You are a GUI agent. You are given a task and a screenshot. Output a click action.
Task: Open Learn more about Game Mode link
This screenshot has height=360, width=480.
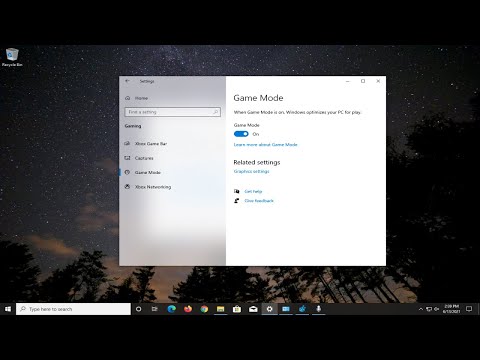click(x=265, y=145)
